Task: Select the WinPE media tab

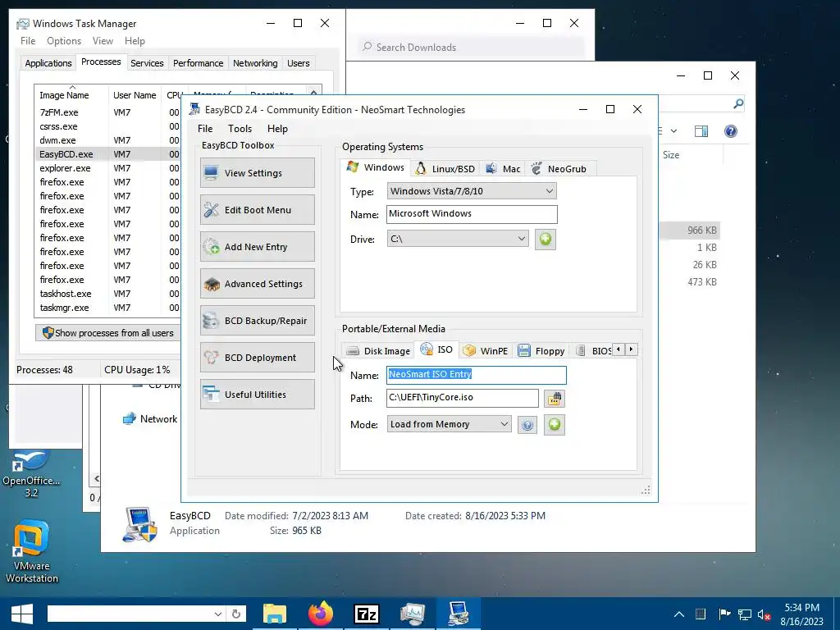Action: 486,351
